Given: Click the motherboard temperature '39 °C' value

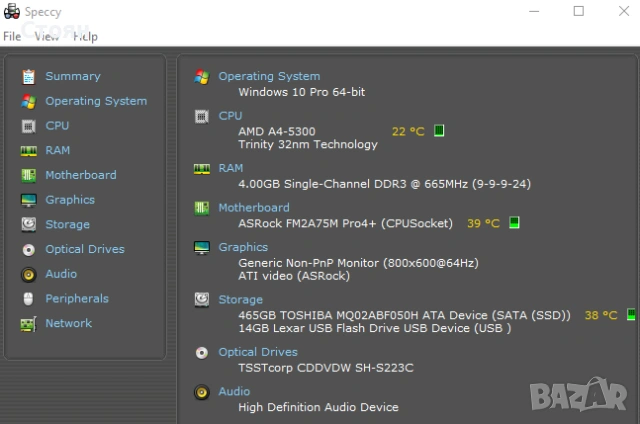Looking at the screenshot, I should [x=483, y=224].
